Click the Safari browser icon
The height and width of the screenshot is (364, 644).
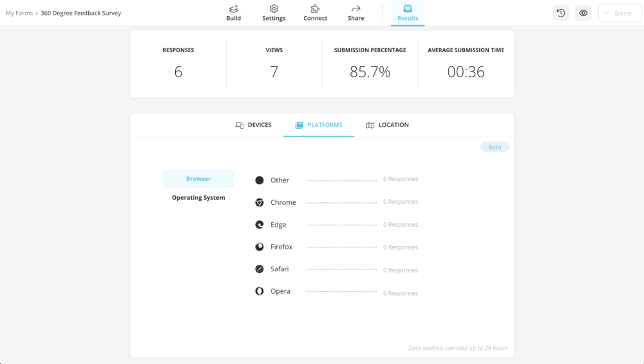[260, 269]
